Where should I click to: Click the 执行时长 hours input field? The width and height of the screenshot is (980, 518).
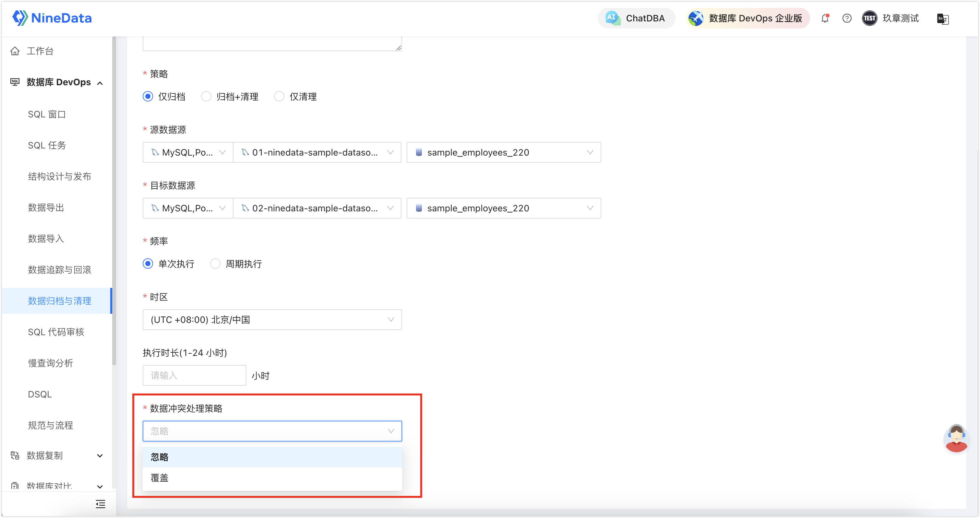tap(194, 375)
